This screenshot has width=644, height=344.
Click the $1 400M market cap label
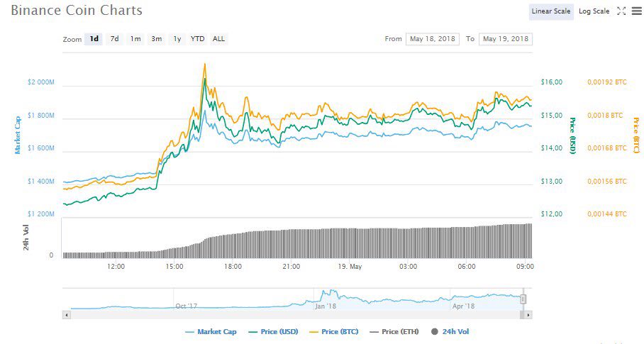coord(41,182)
